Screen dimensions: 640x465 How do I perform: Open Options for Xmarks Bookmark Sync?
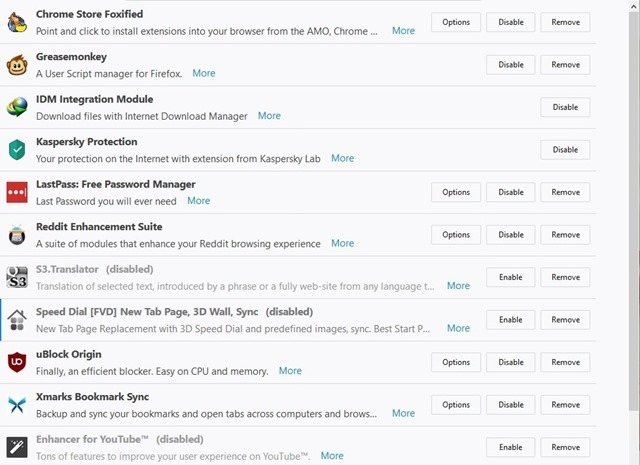click(x=455, y=405)
